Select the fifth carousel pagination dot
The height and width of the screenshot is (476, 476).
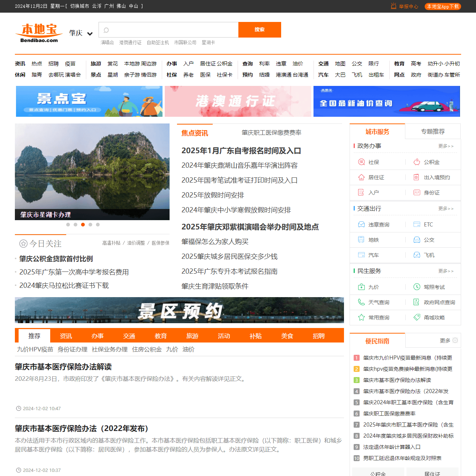[x=98, y=225]
